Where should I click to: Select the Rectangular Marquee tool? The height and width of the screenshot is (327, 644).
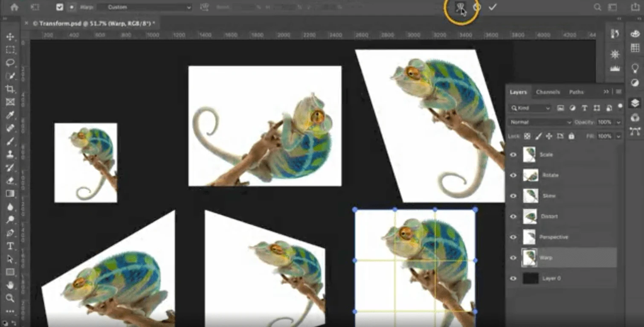[x=10, y=50]
